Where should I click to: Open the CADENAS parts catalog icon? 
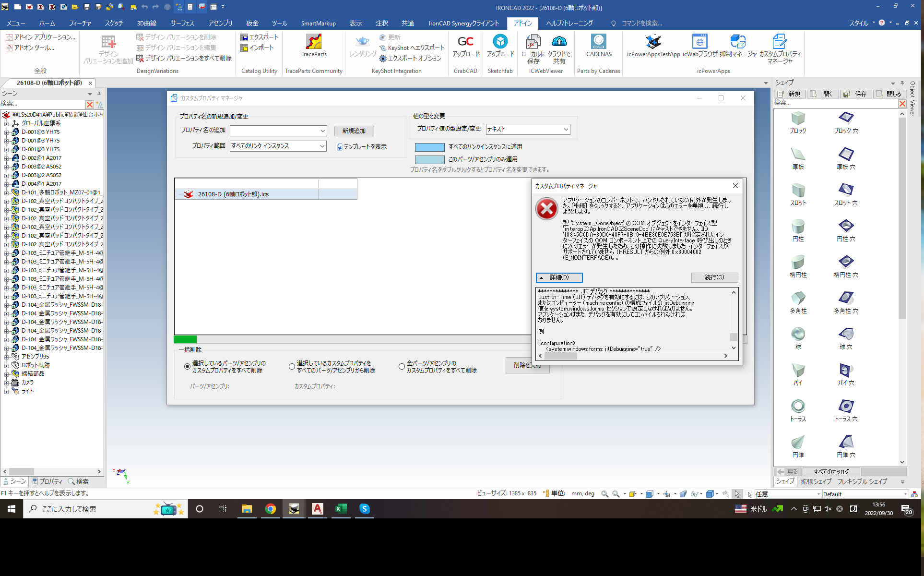(598, 42)
